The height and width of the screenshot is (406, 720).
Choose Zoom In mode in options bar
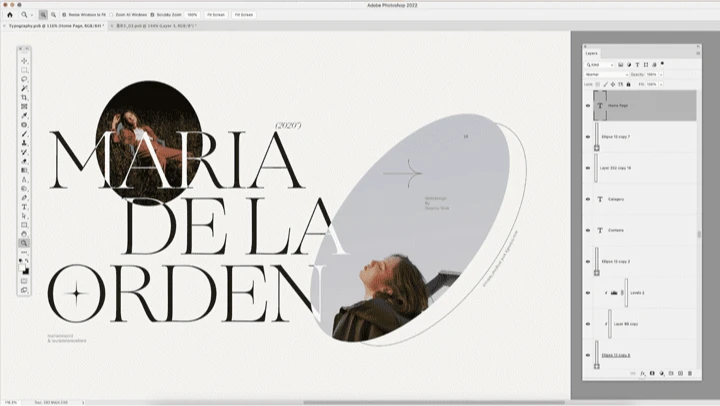click(43, 15)
